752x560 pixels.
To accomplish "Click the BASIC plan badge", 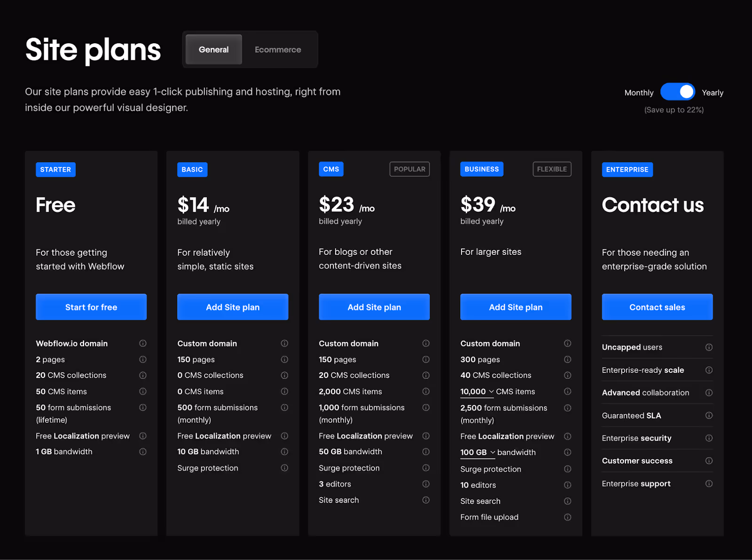I will (x=192, y=169).
